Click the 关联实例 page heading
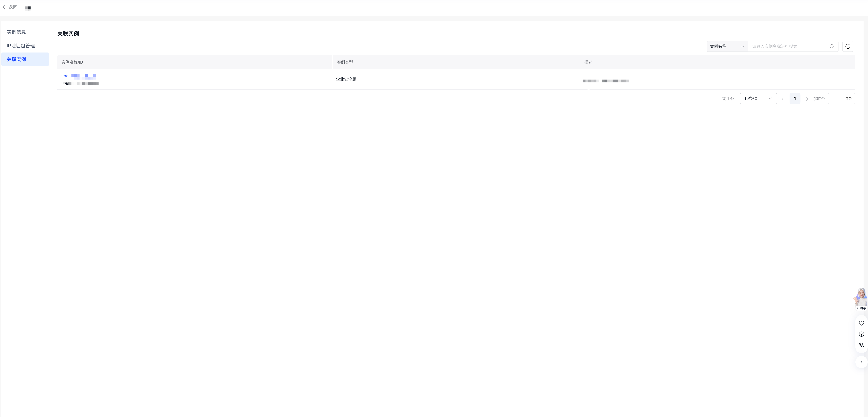The width and height of the screenshot is (868, 419). tap(68, 34)
